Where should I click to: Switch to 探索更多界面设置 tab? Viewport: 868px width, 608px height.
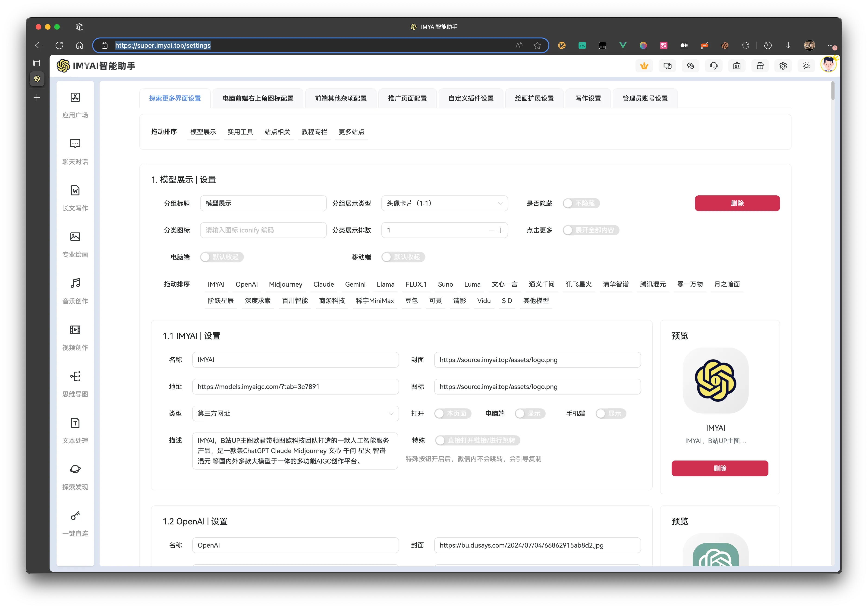[175, 98]
